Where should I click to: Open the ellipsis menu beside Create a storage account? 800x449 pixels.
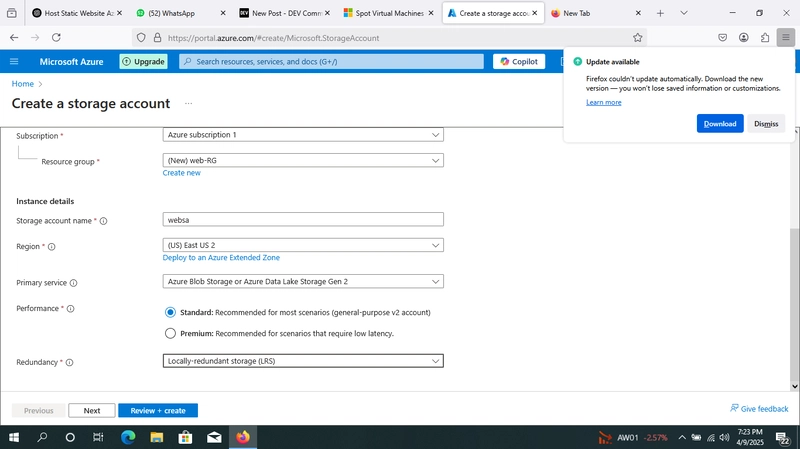click(188, 104)
